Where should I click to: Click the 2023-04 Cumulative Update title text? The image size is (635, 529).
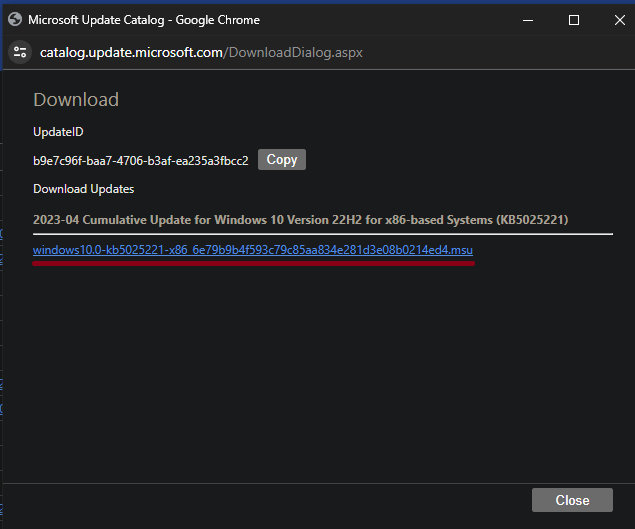pyautogui.click(x=300, y=220)
